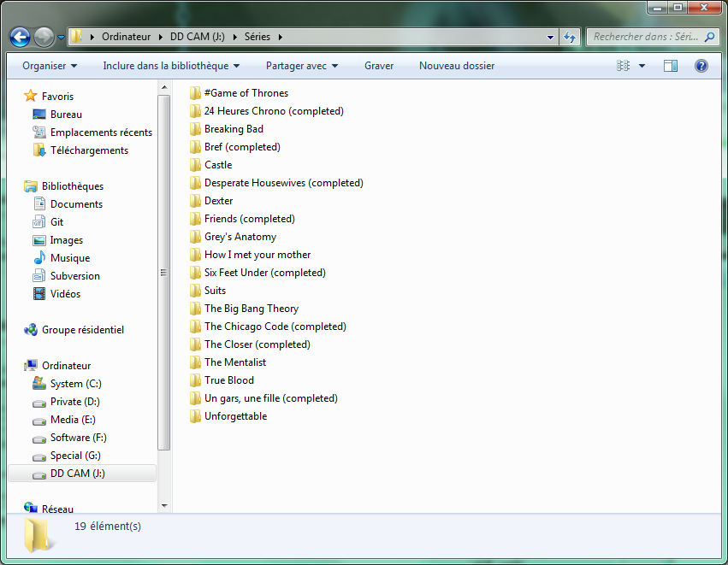Click Ordinateur in the address breadcrumb
728x565 pixels.
pos(126,37)
